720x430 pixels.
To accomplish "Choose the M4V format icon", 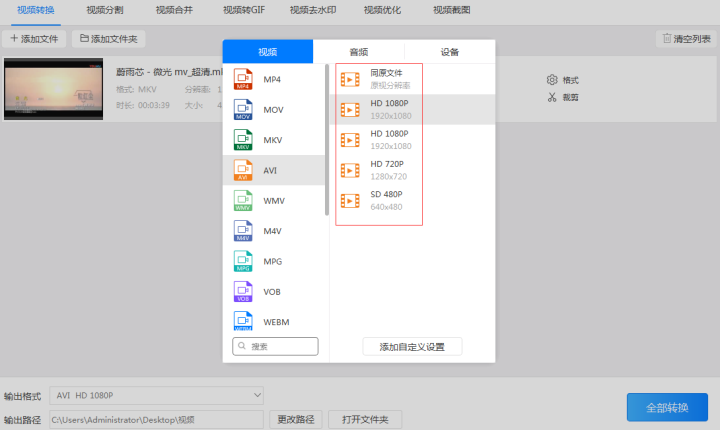I will click(x=243, y=231).
